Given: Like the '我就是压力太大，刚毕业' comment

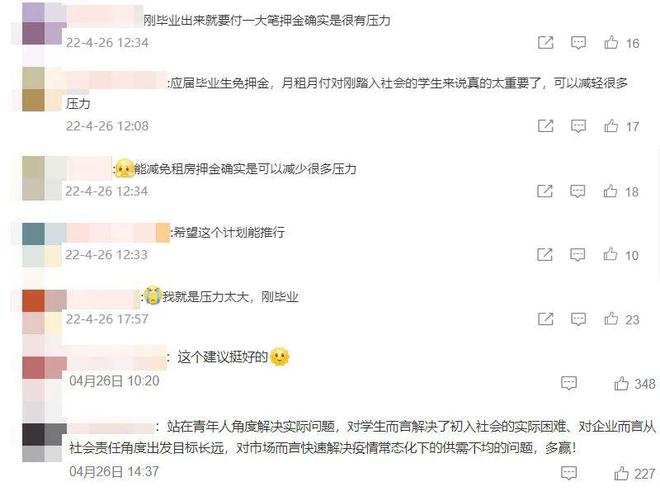Looking at the screenshot, I should [611, 319].
